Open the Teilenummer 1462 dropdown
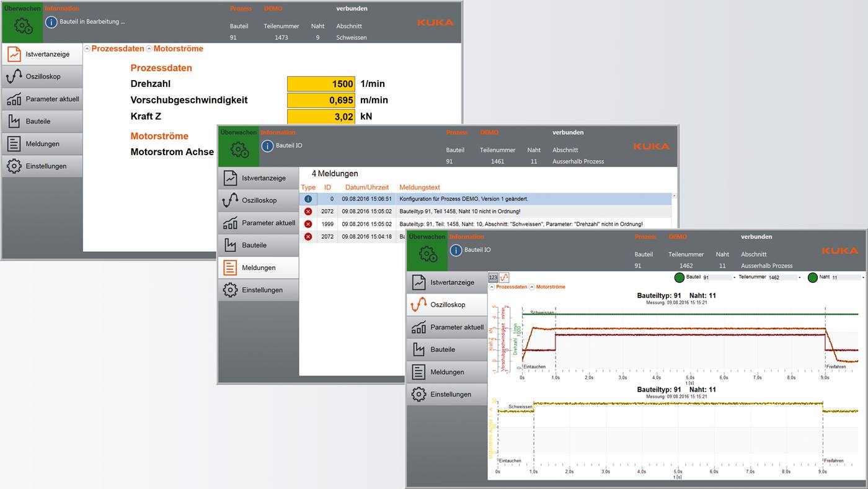This screenshot has height=489, width=868. 800,277
